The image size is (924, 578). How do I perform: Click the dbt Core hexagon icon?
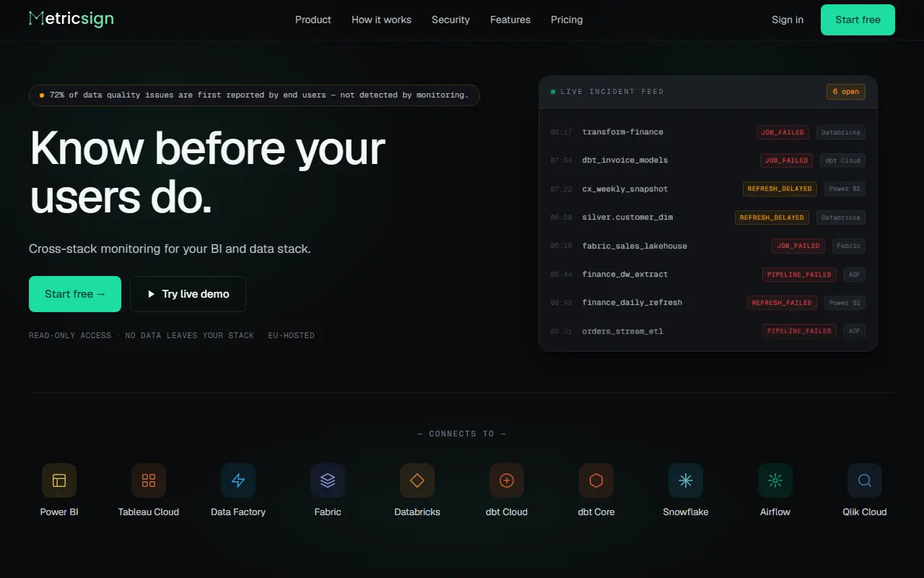[x=596, y=480]
